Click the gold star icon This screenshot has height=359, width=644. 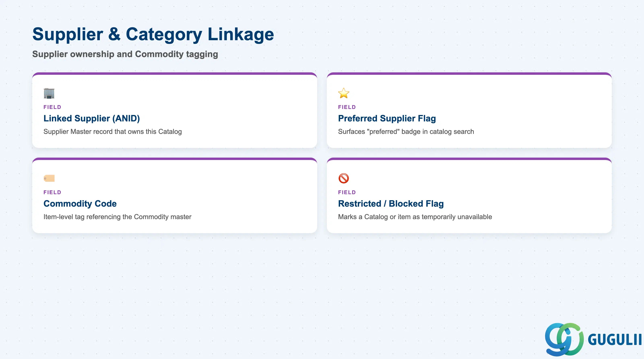[344, 93]
